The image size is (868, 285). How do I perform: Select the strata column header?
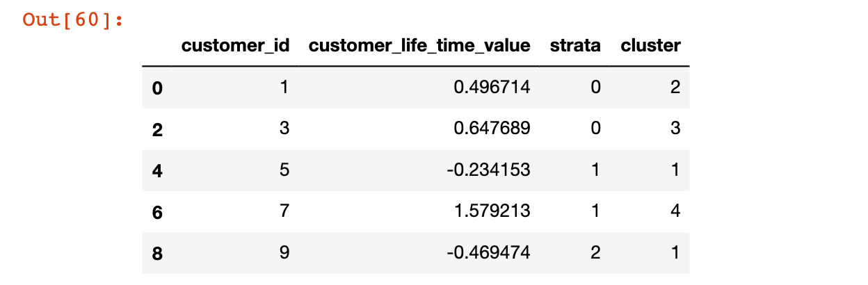(x=574, y=46)
